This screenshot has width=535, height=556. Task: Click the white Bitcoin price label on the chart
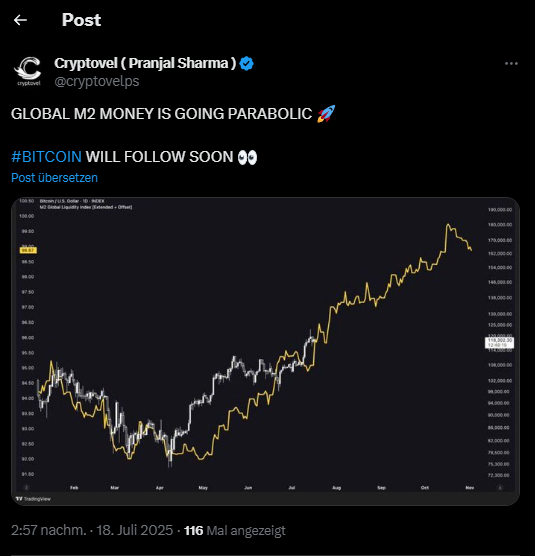pos(499,343)
